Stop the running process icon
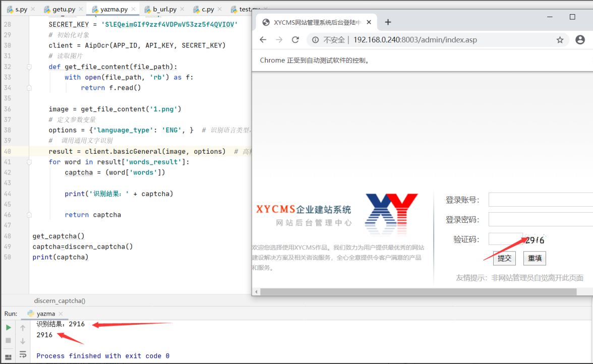This screenshot has height=364, width=593. [8, 341]
